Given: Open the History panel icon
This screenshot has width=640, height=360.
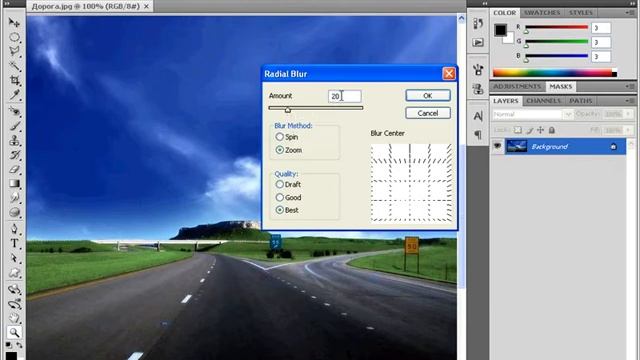Looking at the screenshot, I should 478,24.
